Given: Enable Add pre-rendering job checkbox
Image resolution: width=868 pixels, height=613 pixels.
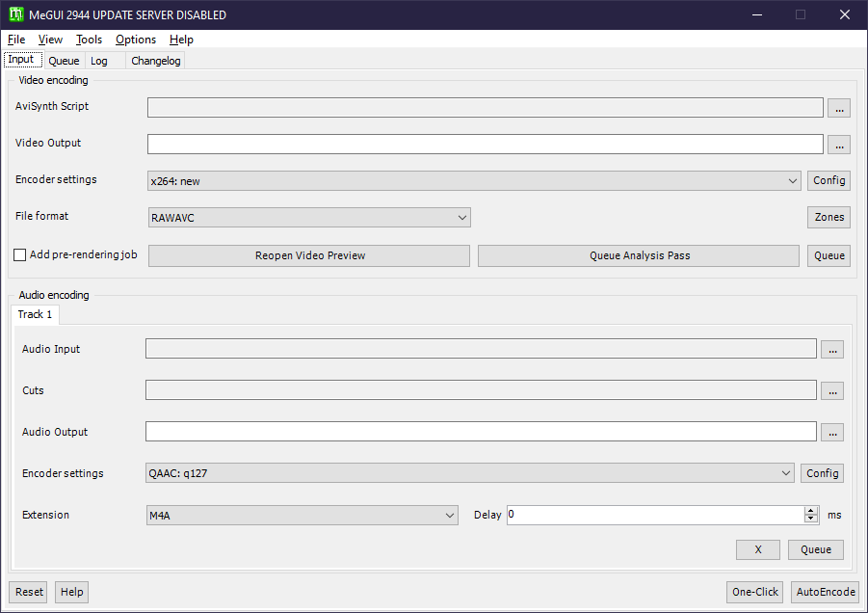Looking at the screenshot, I should (x=20, y=254).
